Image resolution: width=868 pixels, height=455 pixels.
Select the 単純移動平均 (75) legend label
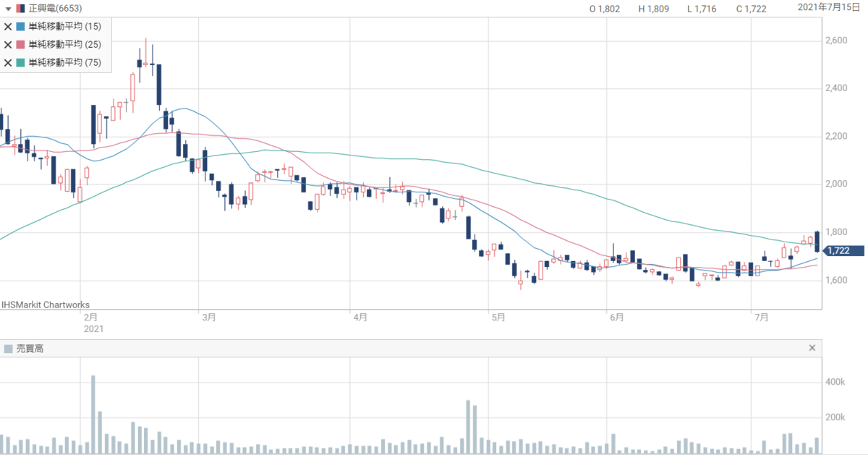point(65,63)
